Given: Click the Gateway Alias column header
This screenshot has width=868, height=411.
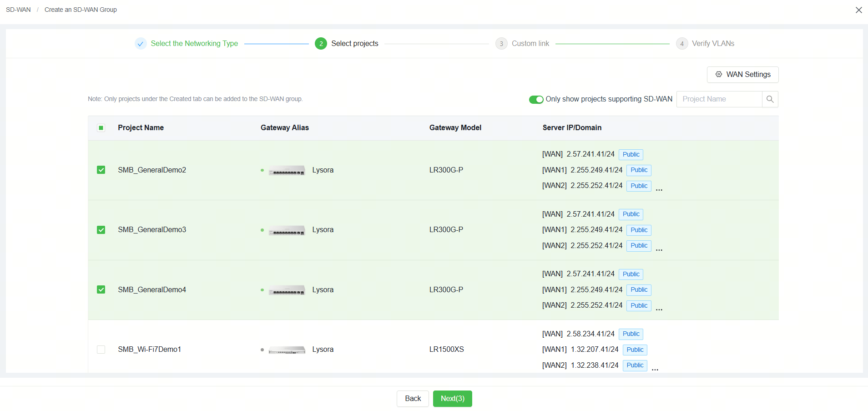Looking at the screenshot, I should tap(285, 128).
